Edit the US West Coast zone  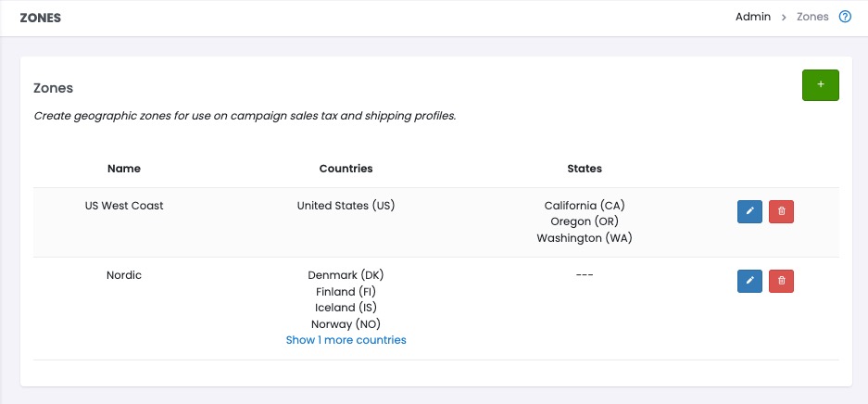coord(749,212)
